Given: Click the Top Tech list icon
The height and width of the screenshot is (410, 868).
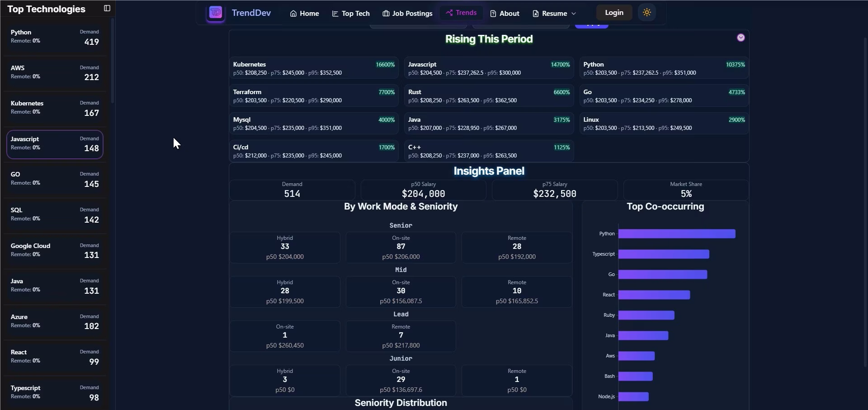Looking at the screenshot, I should click(x=335, y=14).
